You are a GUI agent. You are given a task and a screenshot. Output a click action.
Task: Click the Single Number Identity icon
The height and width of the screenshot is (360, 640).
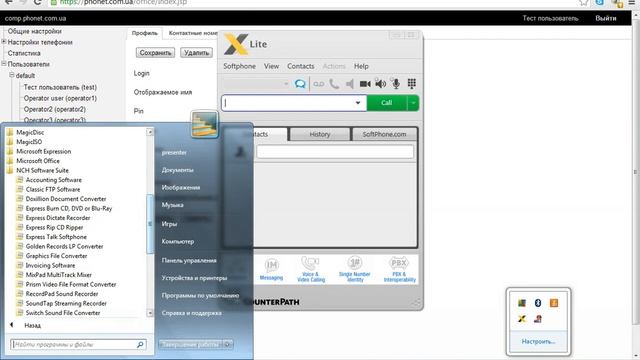pos(355,269)
